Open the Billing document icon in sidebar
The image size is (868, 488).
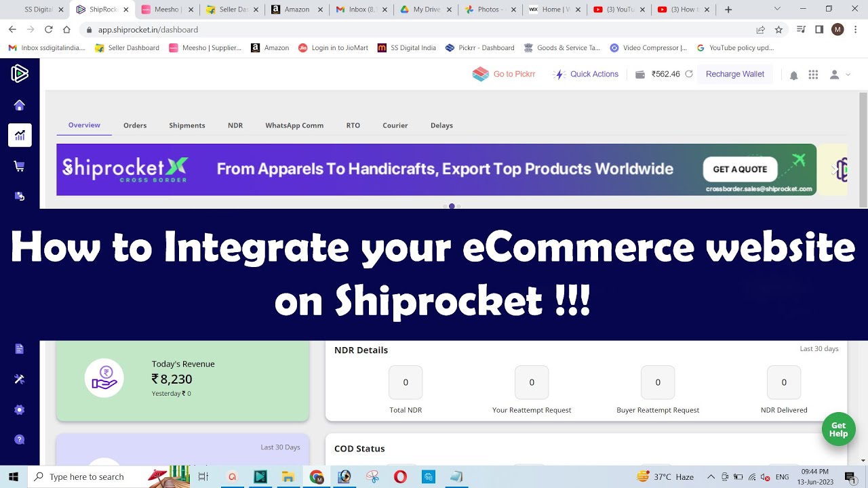20,349
